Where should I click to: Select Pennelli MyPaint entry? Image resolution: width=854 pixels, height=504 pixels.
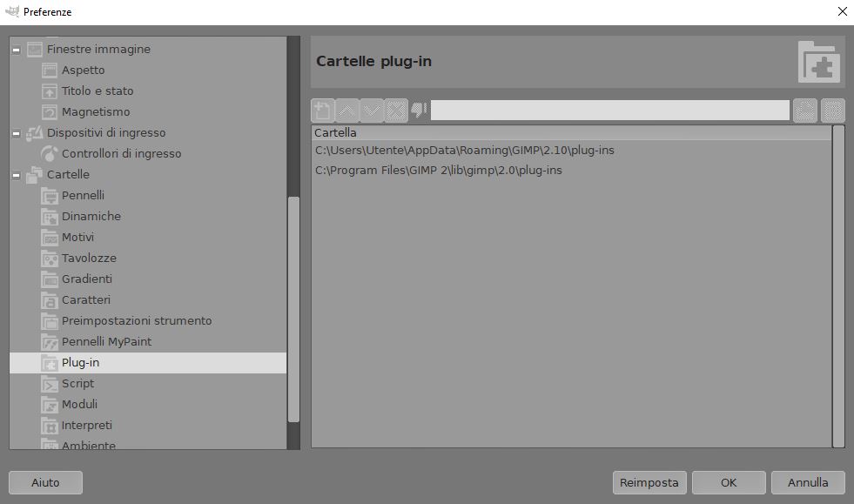(x=107, y=341)
